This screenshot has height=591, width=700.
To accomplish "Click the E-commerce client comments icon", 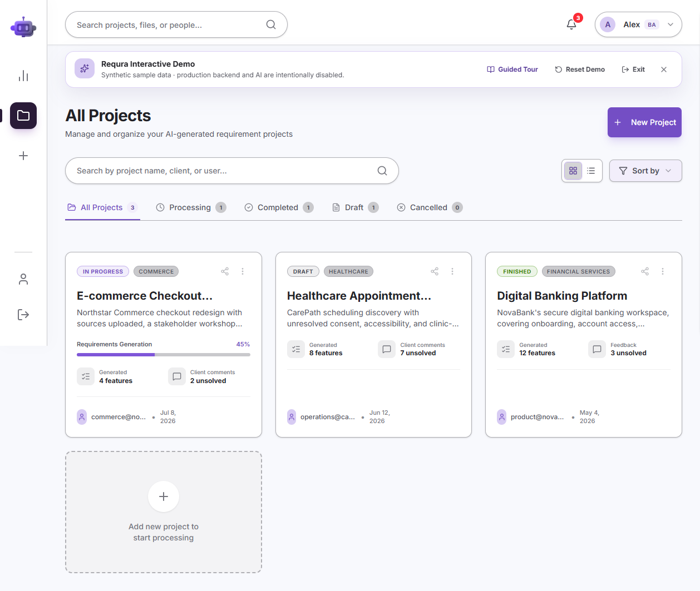I will pyautogui.click(x=177, y=376).
